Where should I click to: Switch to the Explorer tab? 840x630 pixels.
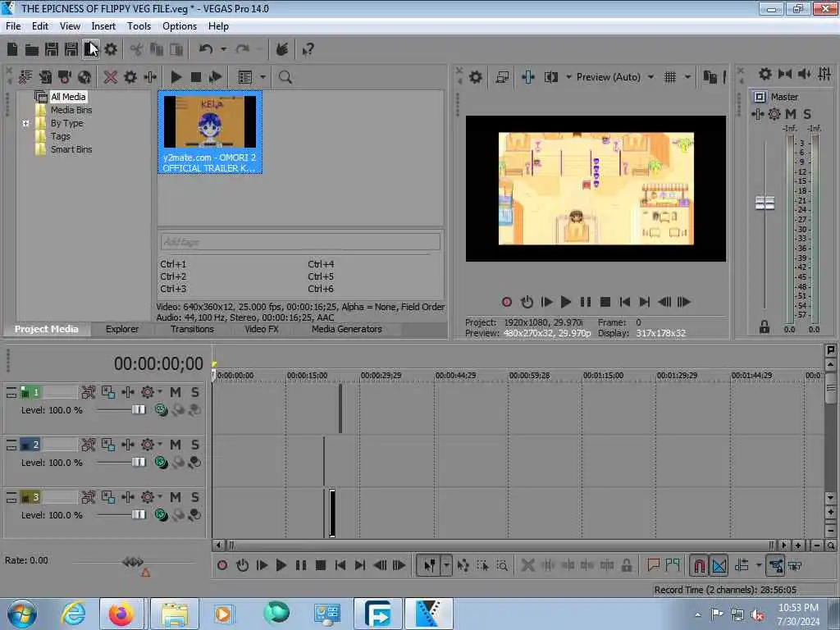pyautogui.click(x=122, y=329)
